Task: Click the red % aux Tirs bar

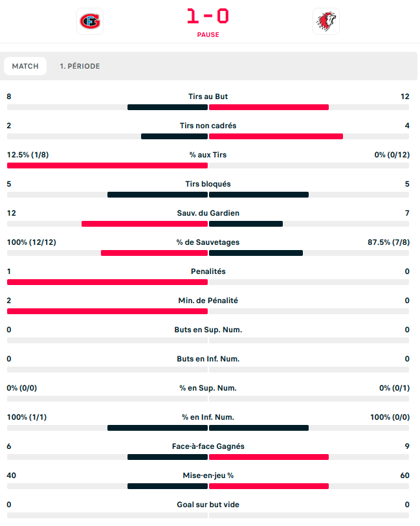Action: click(x=107, y=165)
